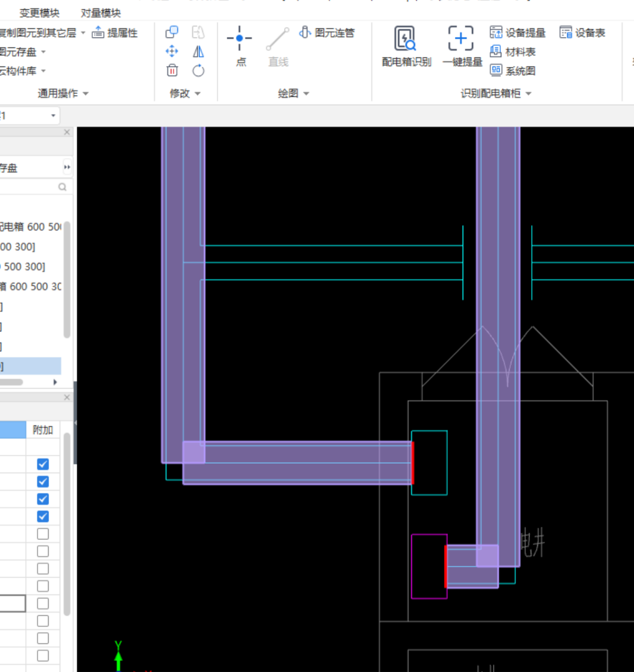The image size is (634, 672).
Task: Click the properties table vertical scrollbar
Action: click(x=67, y=524)
